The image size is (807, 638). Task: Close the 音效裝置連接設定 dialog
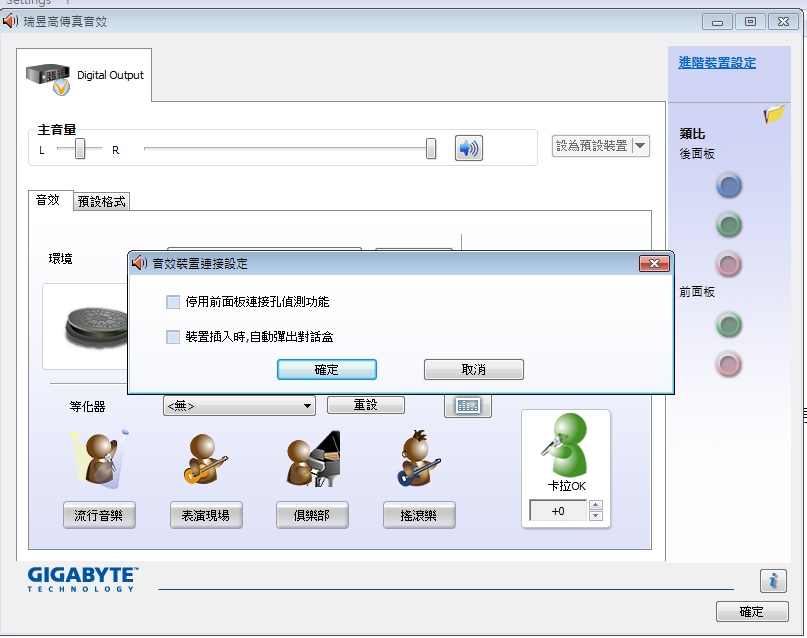[x=654, y=263]
